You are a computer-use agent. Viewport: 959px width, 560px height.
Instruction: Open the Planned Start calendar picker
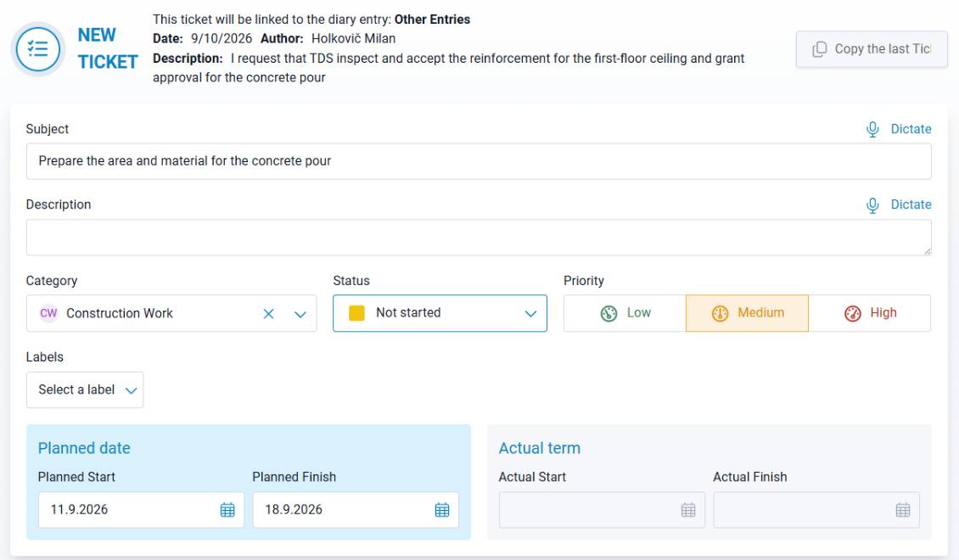(x=227, y=510)
